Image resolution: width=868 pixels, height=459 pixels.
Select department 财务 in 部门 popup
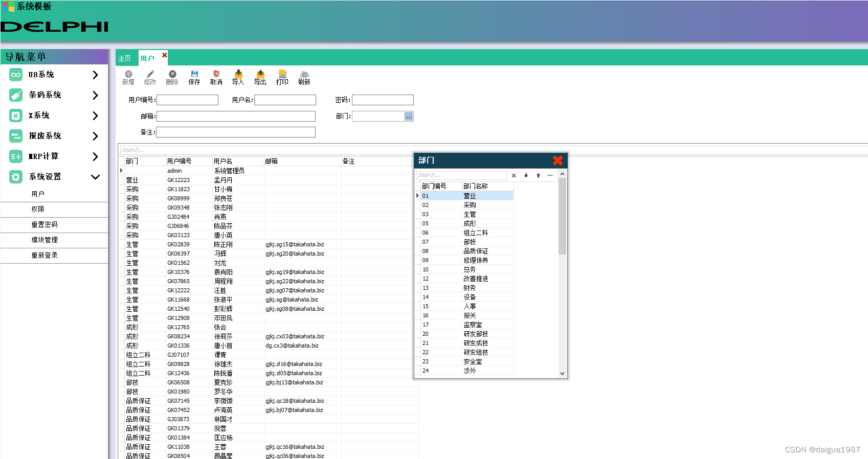coord(467,288)
